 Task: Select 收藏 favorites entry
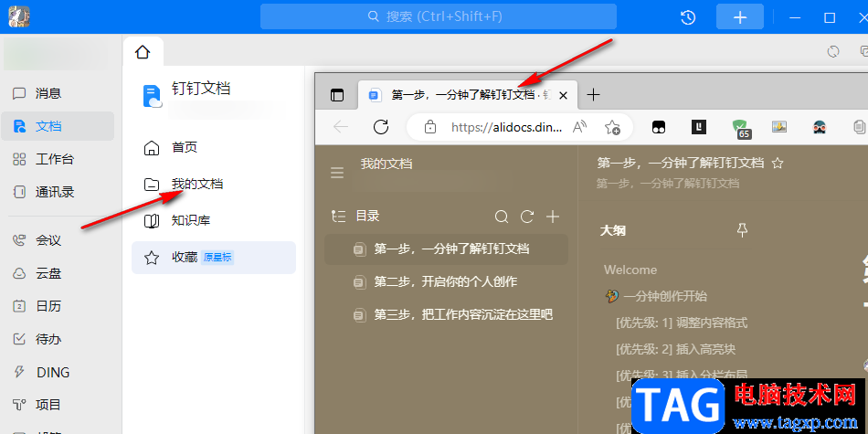click(x=214, y=258)
